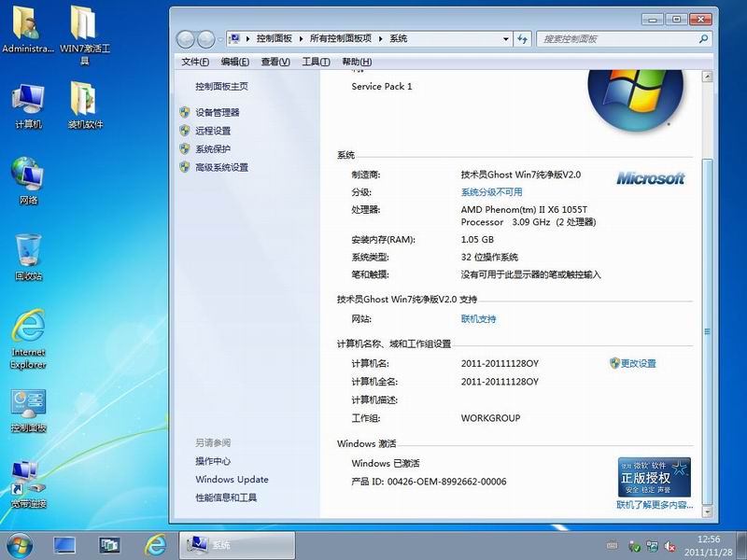Open the WIN7激活工具 folder on desktop

[85, 35]
